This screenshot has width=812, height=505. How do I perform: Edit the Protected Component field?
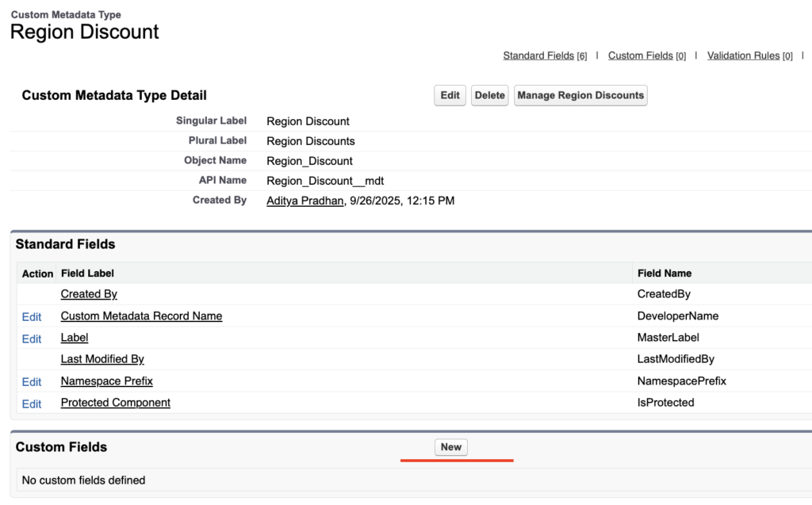(32, 402)
